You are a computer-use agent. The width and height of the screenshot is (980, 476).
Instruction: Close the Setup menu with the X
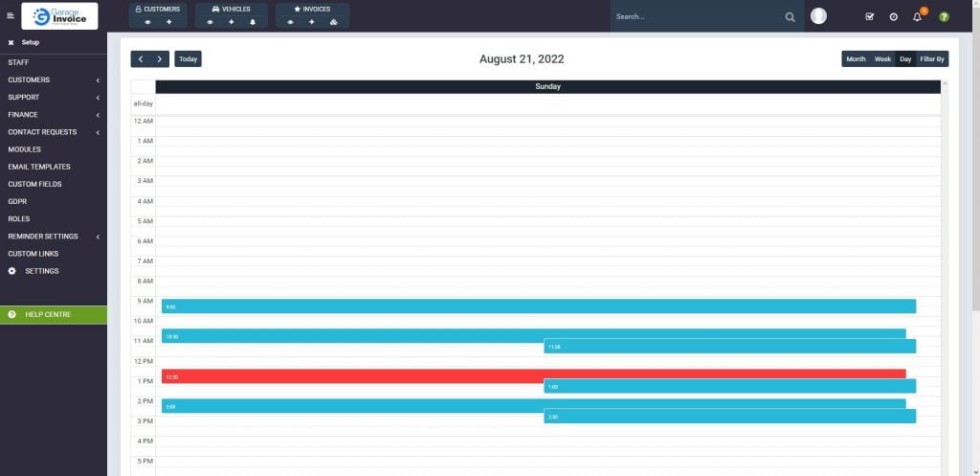(11, 42)
